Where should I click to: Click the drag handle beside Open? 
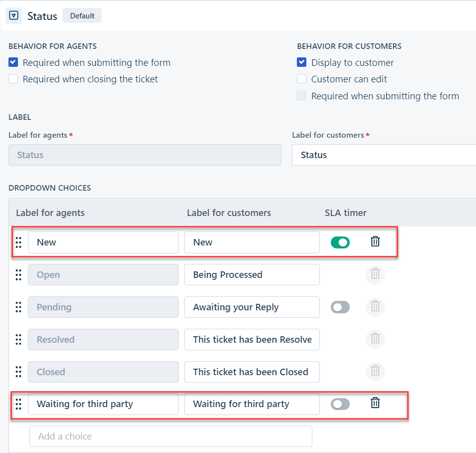coord(18,275)
